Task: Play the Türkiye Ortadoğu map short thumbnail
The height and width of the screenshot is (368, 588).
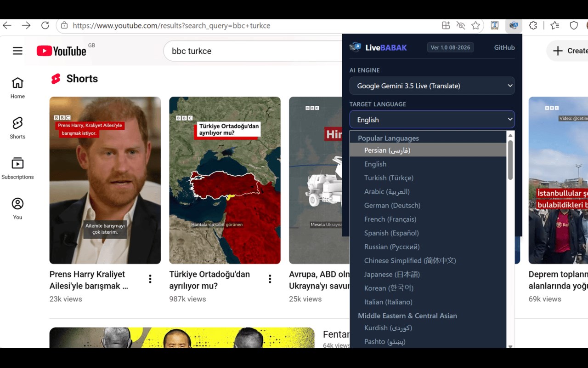Action: 225,180
